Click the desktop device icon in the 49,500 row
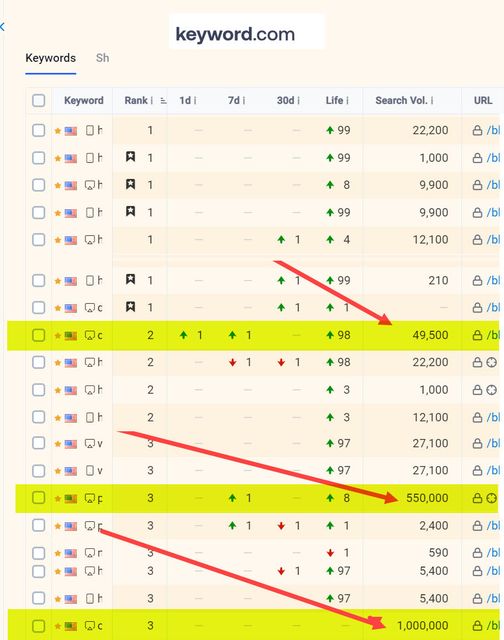 [x=90, y=336]
